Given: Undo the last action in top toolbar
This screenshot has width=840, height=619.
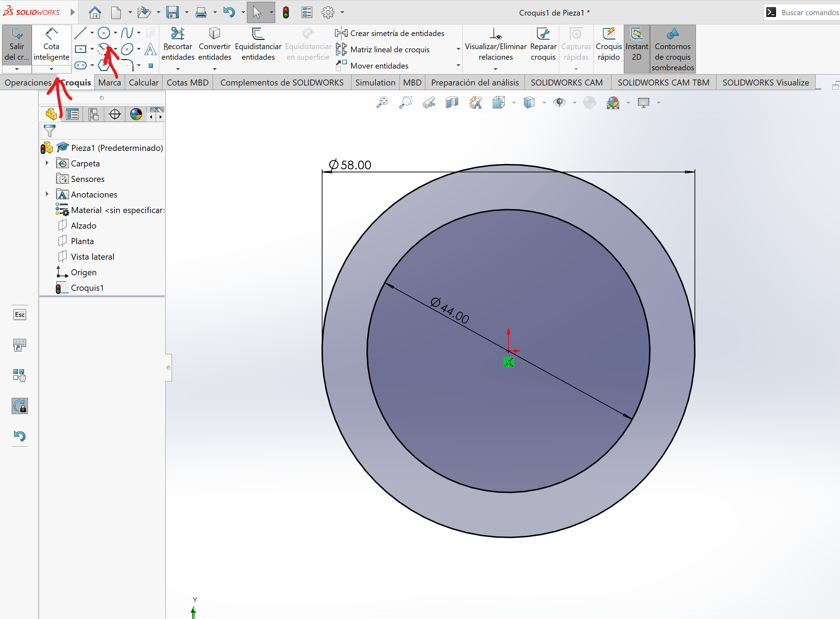Looking at the screenshot, I should pos(229,12).
